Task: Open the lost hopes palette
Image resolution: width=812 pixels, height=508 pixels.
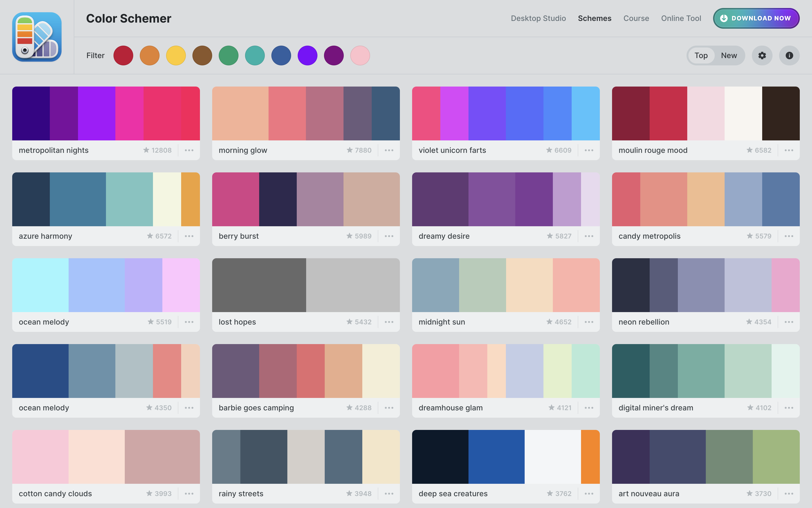Action: 306,285
